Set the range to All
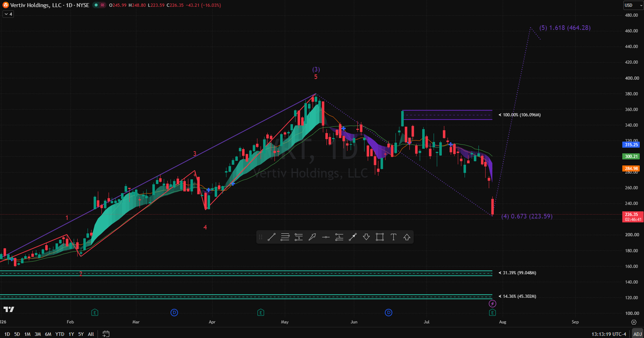The height and width of the screenshot is (338, 644). (x=91, y=334)
